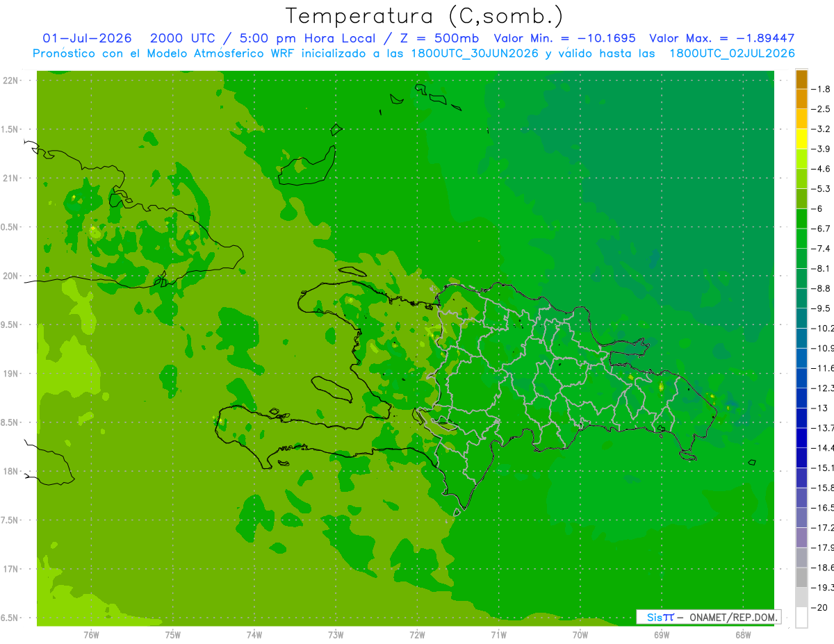Screen dimensions: 834x644
Task: Click the '75W' longitude label
Action: click(x=173, y=635)
